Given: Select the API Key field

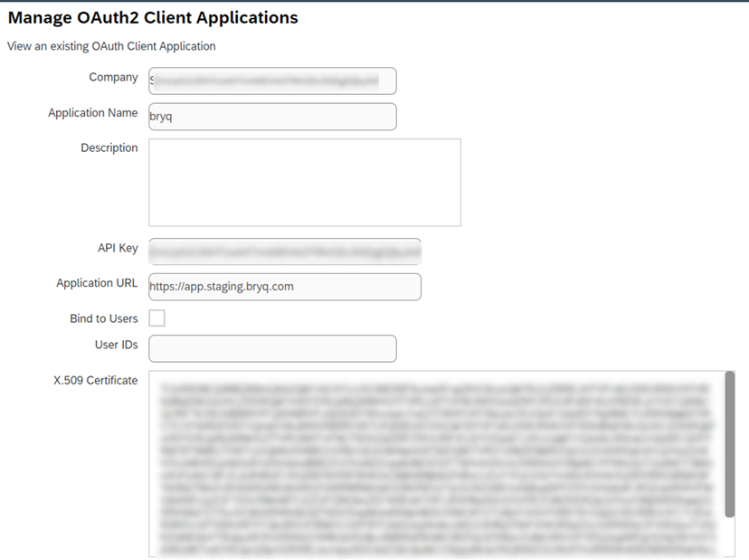Looking at the screenshot, I should point(284,251).
